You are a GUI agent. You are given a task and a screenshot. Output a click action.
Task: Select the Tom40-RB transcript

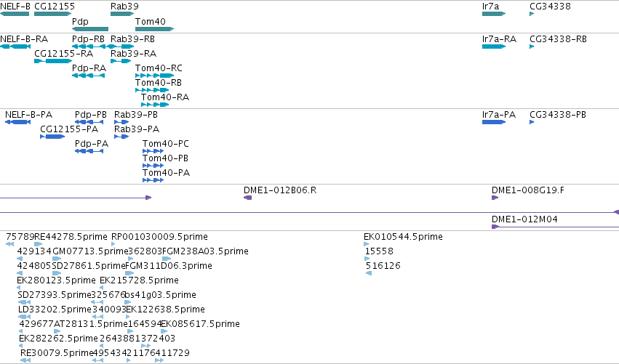152,90
